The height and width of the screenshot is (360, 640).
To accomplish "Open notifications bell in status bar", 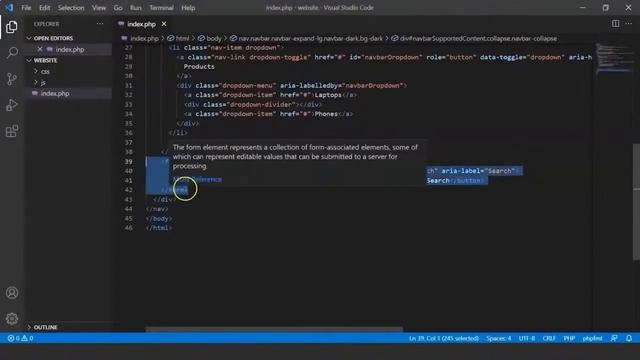I will tap(629, 338).
